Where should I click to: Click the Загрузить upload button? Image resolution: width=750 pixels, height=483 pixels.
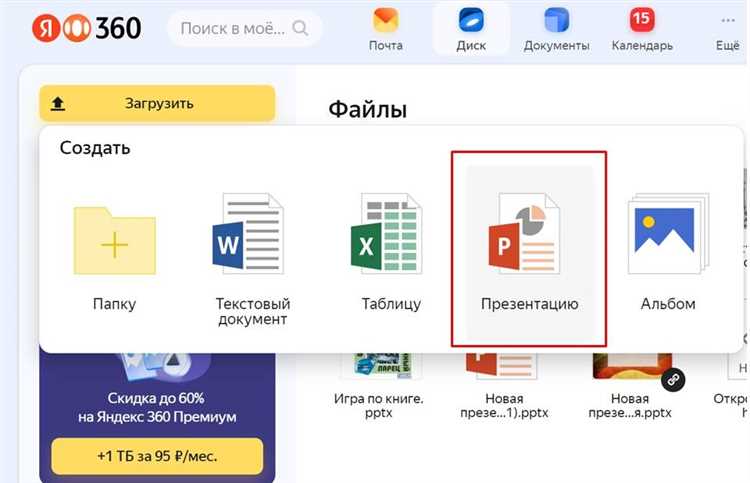[157, 103]
